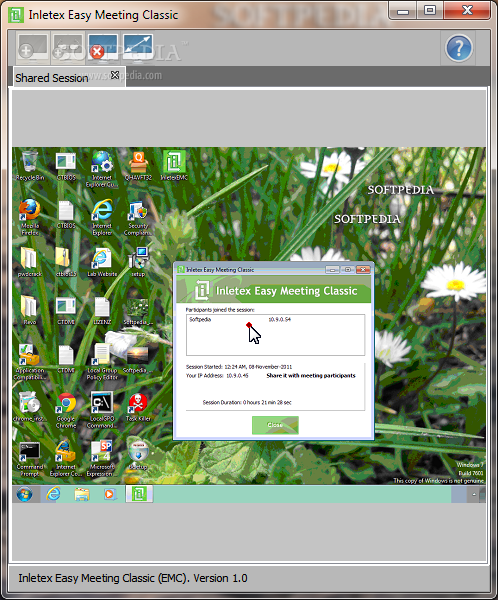Select the Softpedia sunset image thumbnail
The height and width of the screenshot is (600, 498).
pos(137,360)
